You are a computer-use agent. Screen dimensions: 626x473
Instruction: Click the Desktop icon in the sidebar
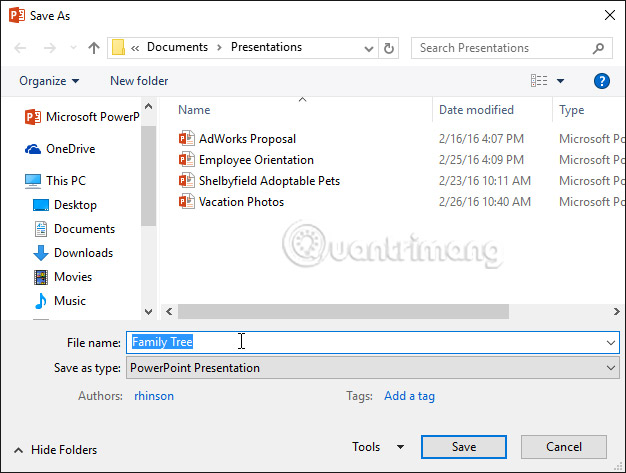[x=41, y=205]
